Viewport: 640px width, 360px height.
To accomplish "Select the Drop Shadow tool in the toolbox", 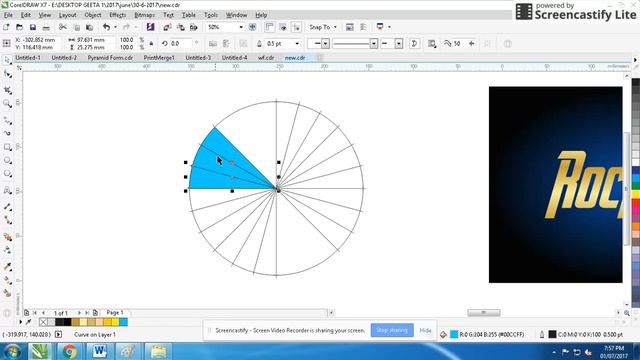I will pyautogui.click(x=7, y=237).
